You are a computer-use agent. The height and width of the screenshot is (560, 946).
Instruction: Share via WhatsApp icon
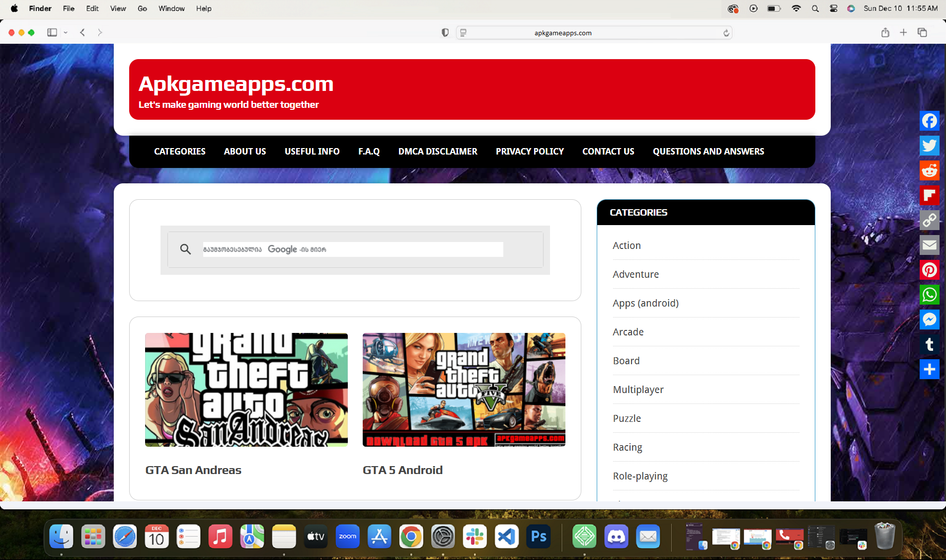[x=929, y=295]
